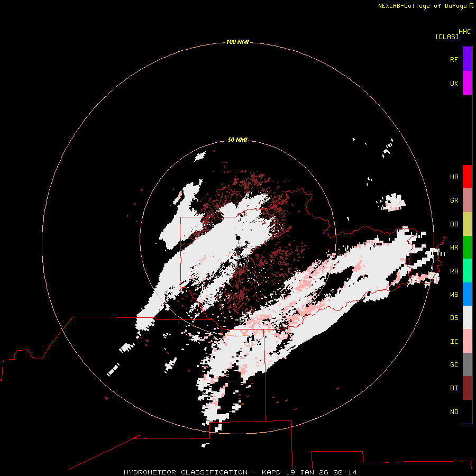Click the HA red legend swatch

[x=467, y=177]
